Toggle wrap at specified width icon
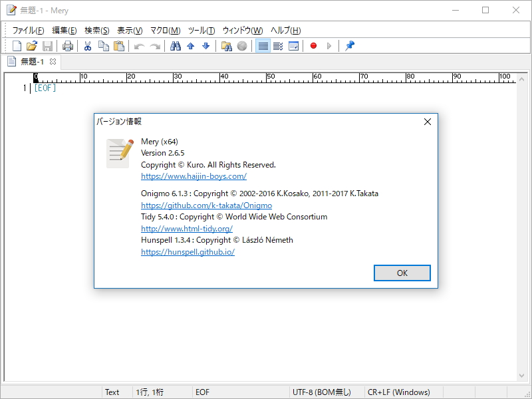This screenshot has height=399, width=532. [x=278, y=46]
